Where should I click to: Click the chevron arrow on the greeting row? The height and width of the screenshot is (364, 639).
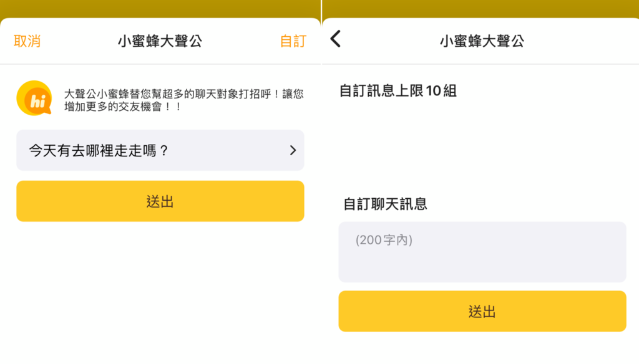[293, 150]
